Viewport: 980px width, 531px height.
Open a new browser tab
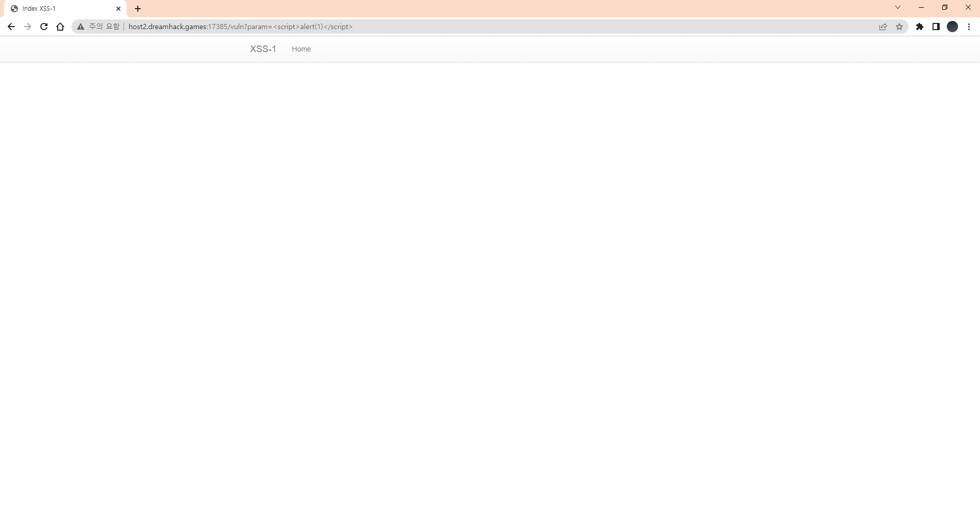(138, 9)
